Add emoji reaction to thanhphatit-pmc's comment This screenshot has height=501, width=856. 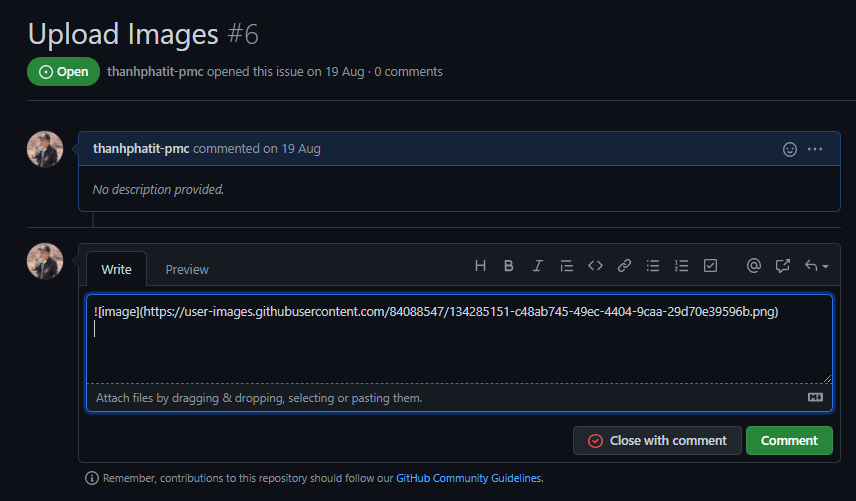(x=790, y=149)
